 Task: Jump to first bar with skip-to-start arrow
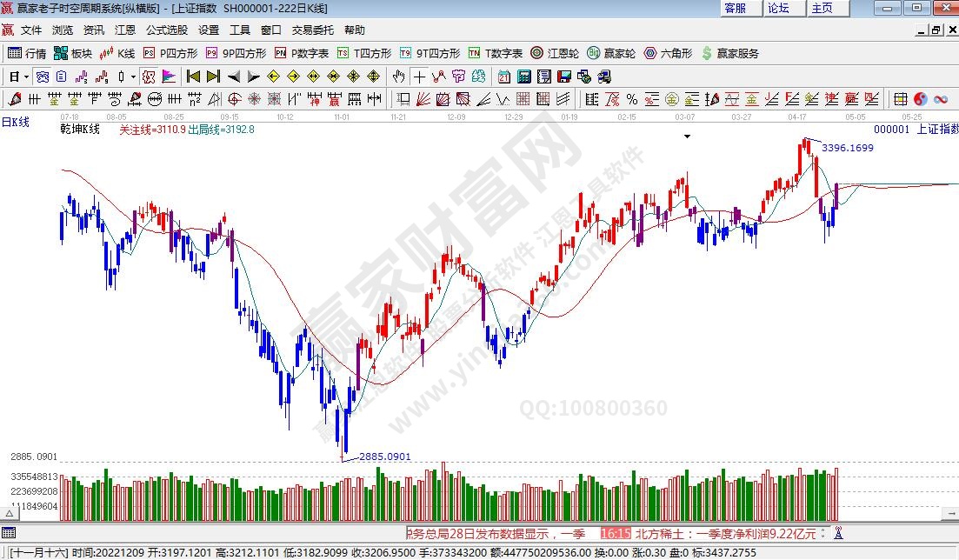click(x=193, y=77)
